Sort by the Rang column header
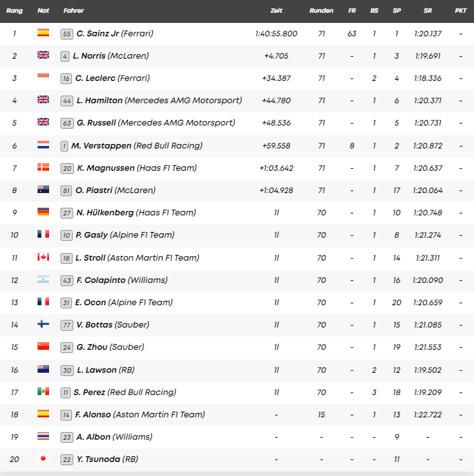Viewport: 474px width, 476px height. (x=15, y=11)
